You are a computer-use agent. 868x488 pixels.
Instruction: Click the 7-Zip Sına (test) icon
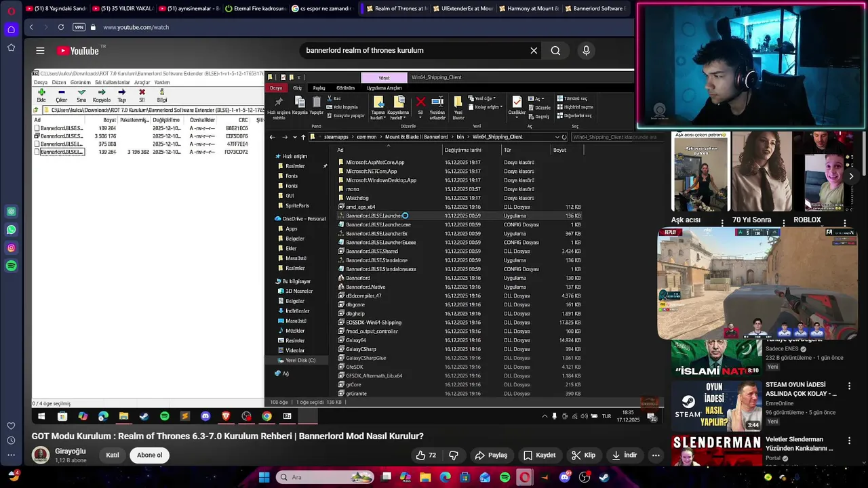(x=81, y=92)
